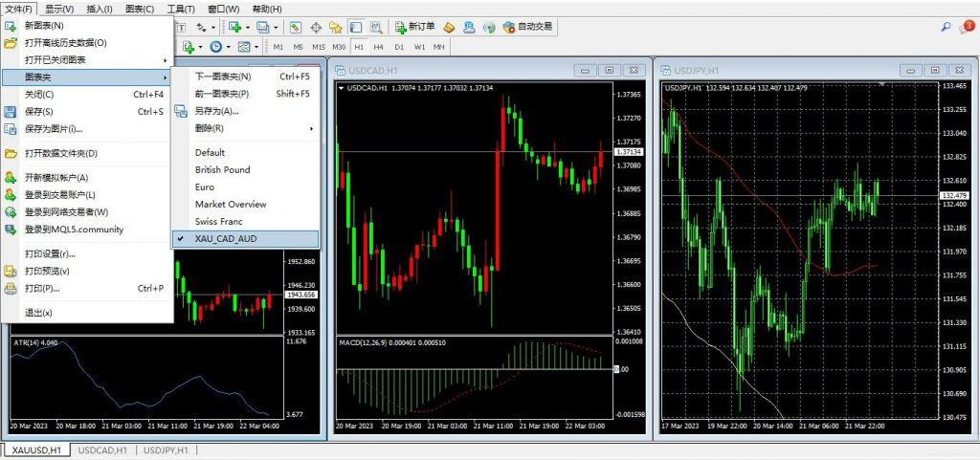Open the Navigator favorites star icon

coord(336,28)
